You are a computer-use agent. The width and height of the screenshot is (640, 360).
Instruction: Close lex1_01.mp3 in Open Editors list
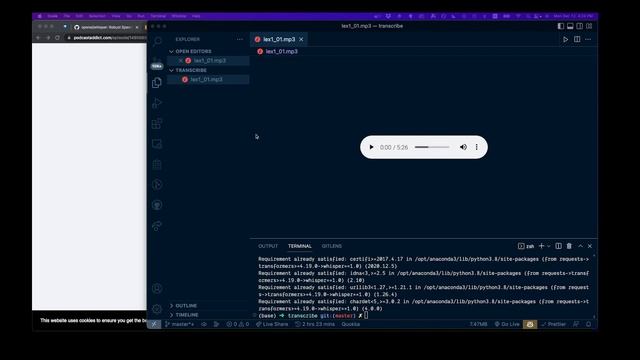click(x=180, y=60)
